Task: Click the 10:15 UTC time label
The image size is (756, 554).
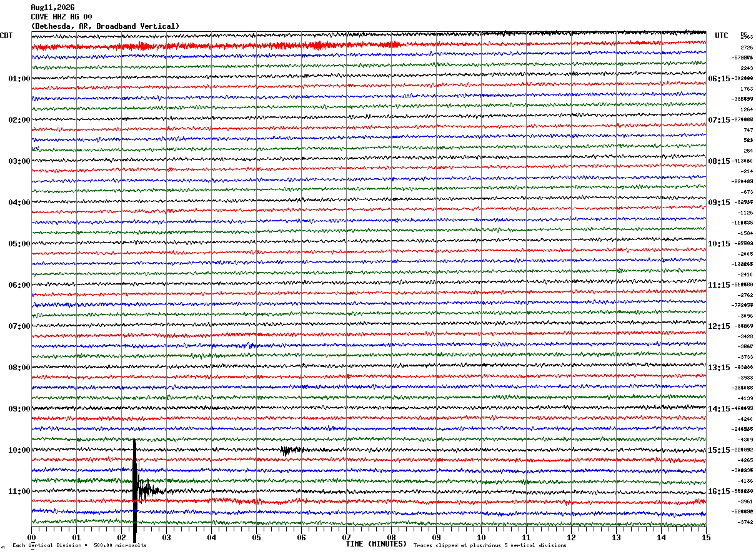Action: [x=720, y=244]
